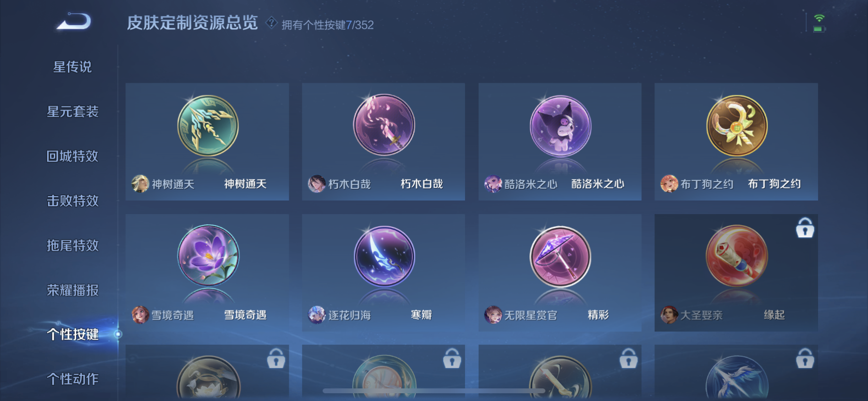This screenshot has height=401, width=868.
Task: Choose the 布丁狗之约 golden bow key icon
Action: pos(737,125)
